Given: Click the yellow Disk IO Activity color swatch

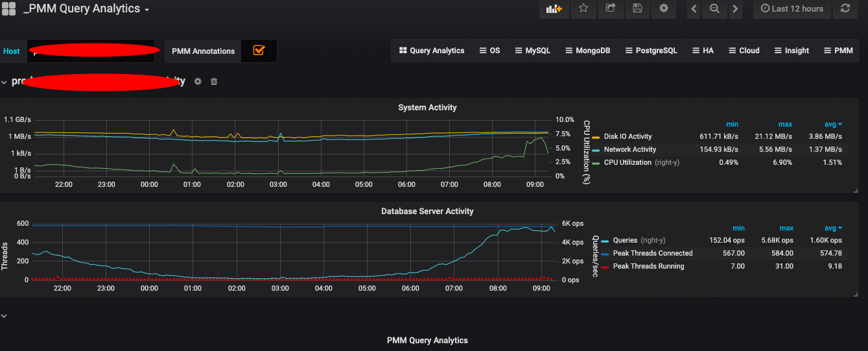Looking at the screenshot, I should point(596,137).
